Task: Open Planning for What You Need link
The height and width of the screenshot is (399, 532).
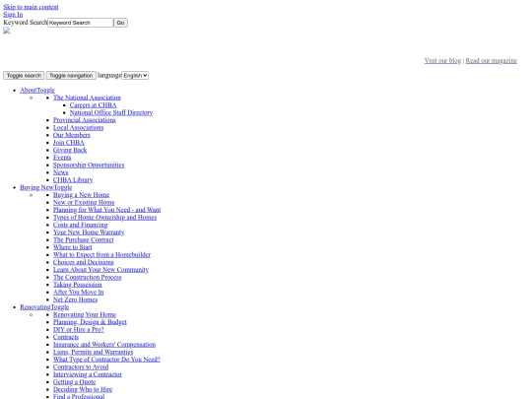Action: [x=106, y=210]
